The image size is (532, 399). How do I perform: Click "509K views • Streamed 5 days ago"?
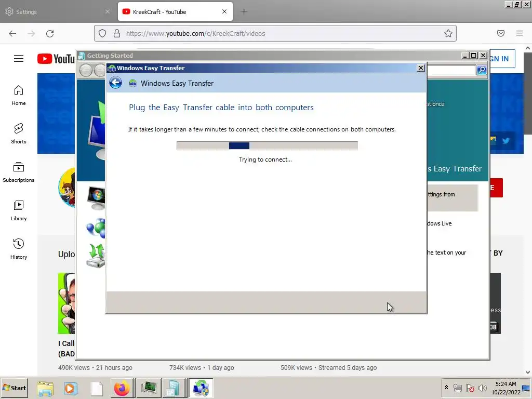329,367
